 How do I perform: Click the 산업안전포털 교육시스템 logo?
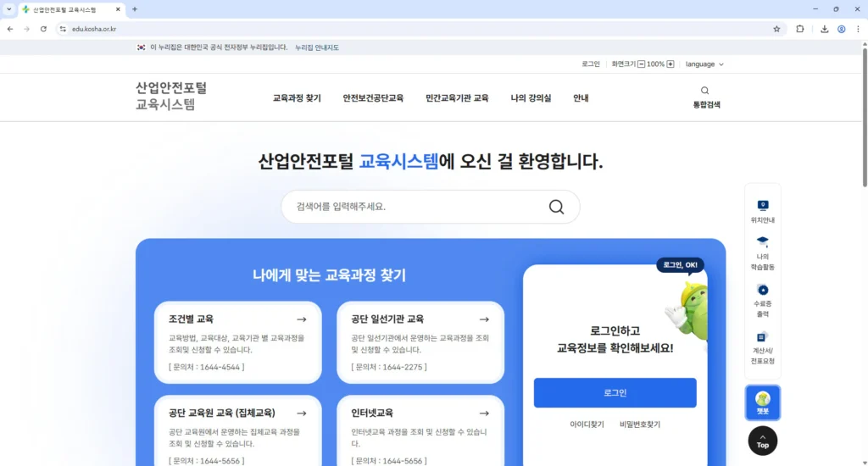171,97
